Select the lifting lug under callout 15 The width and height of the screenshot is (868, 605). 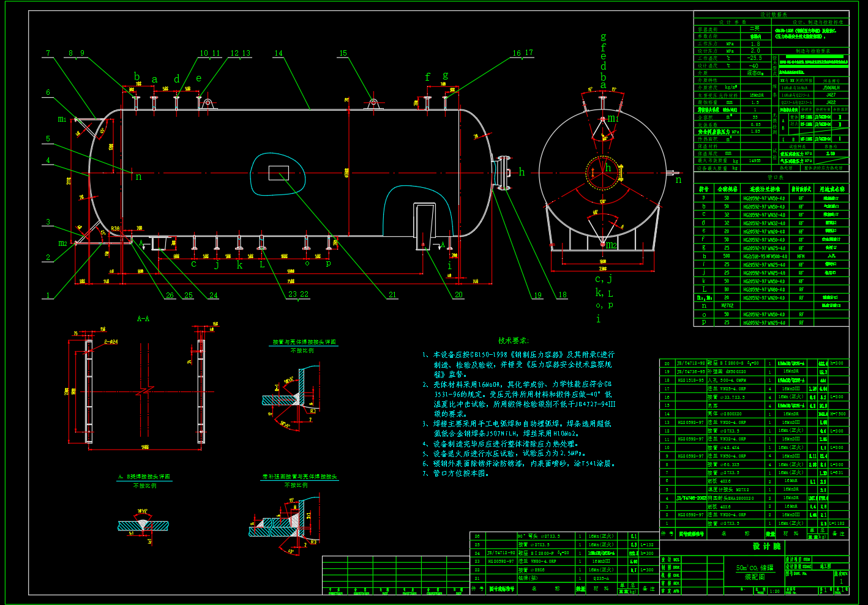pos(373,104)
